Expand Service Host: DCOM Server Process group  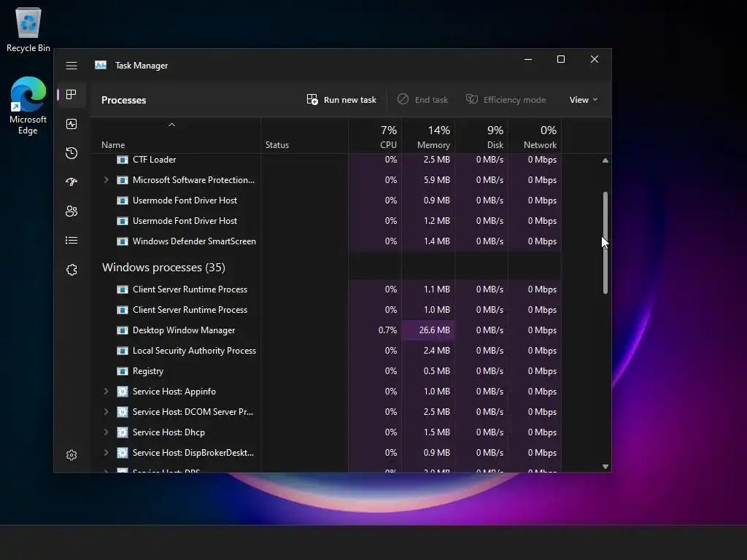coord(107,412)
